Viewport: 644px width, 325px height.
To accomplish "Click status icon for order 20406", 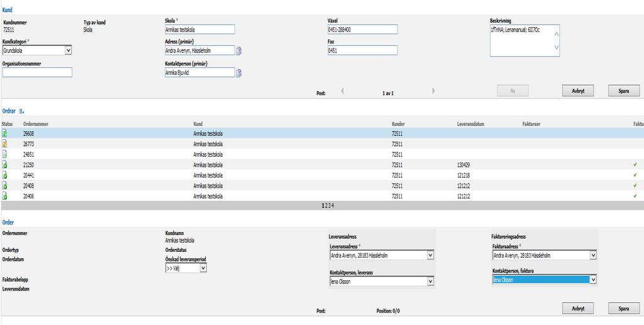I will [4, 197].
